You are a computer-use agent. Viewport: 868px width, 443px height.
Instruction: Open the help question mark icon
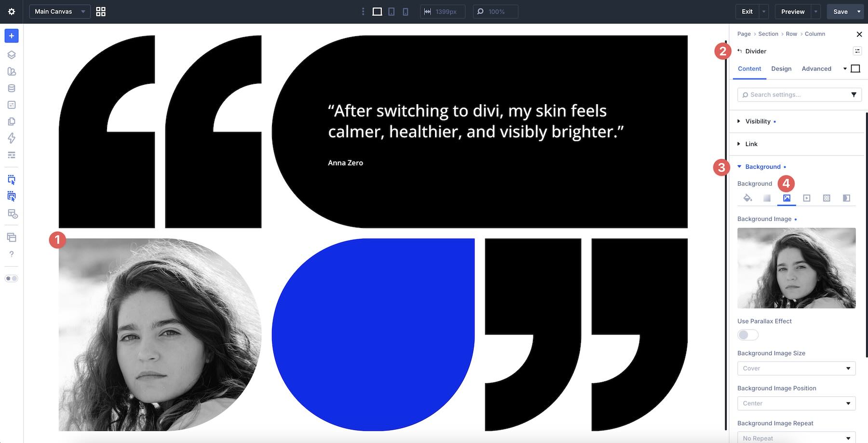12,254
